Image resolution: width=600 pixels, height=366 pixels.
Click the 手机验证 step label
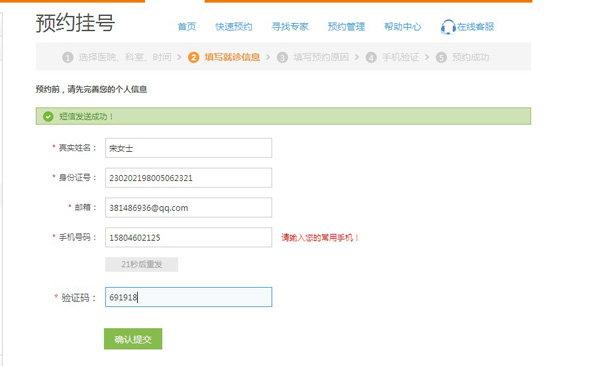click(x=400, y=57)
